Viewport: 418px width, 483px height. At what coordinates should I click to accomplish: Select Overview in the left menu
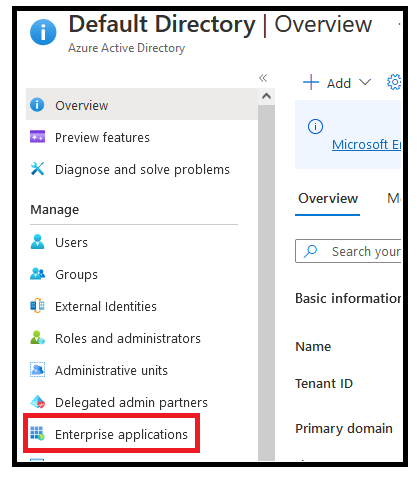[142, 105]
